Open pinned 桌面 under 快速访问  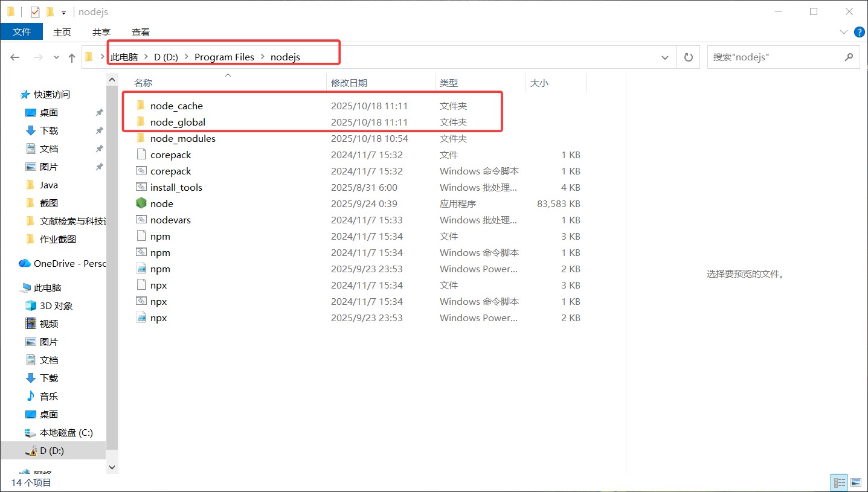pyautogui.click(x=48, y=112)
